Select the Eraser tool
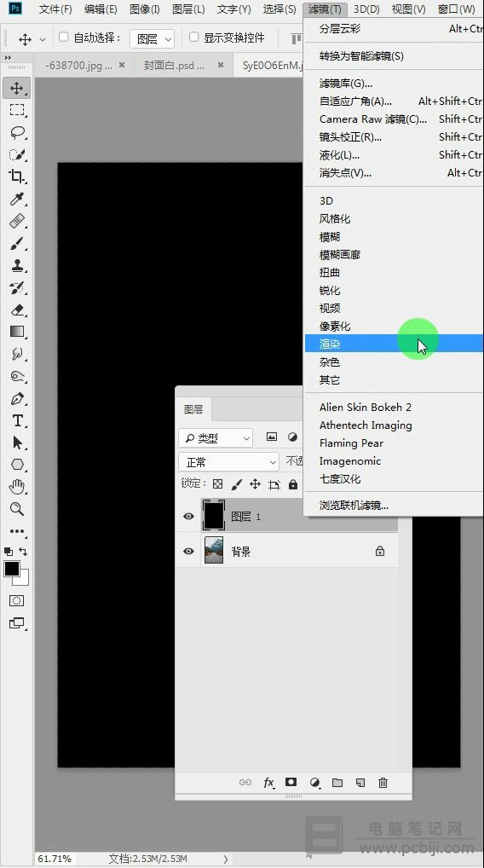 click(16, 310)
